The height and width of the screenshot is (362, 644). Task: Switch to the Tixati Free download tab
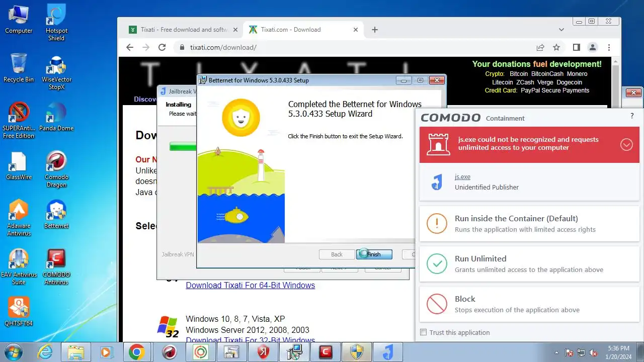click(183, 30)
